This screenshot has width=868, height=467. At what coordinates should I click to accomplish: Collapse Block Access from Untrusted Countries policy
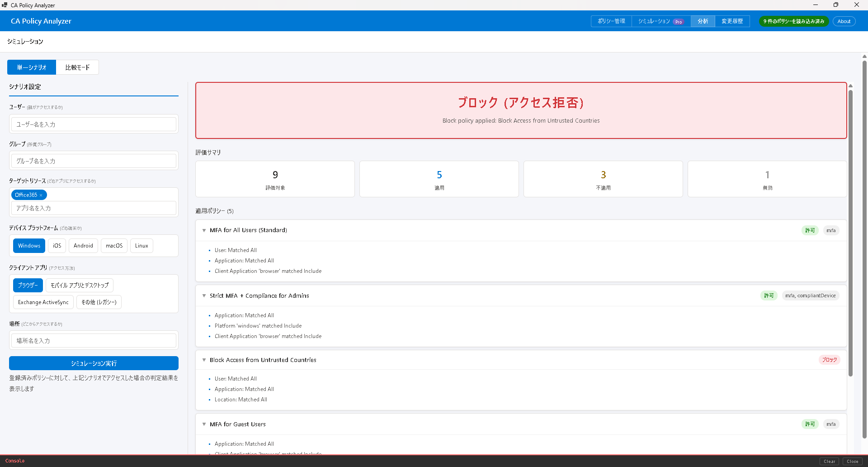point(204,360)
